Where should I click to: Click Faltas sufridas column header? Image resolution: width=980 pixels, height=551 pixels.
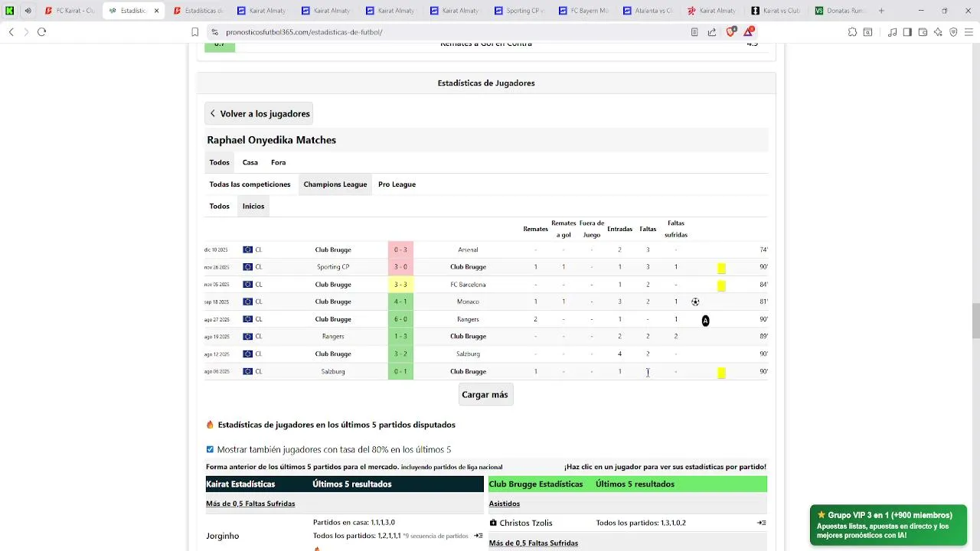(x=676, y=229)
